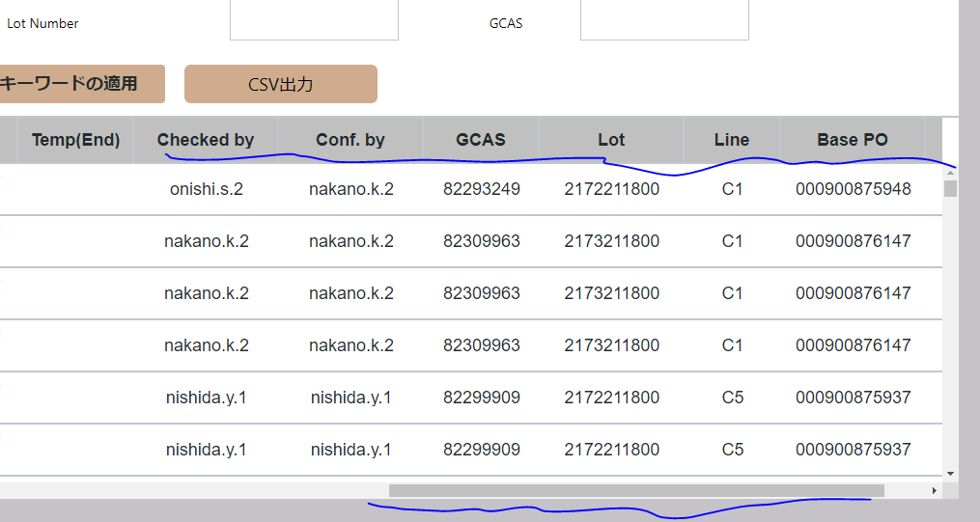Screen dimensions: 980x522
Task: Click the Lot Number label
Action: [42, 23]
